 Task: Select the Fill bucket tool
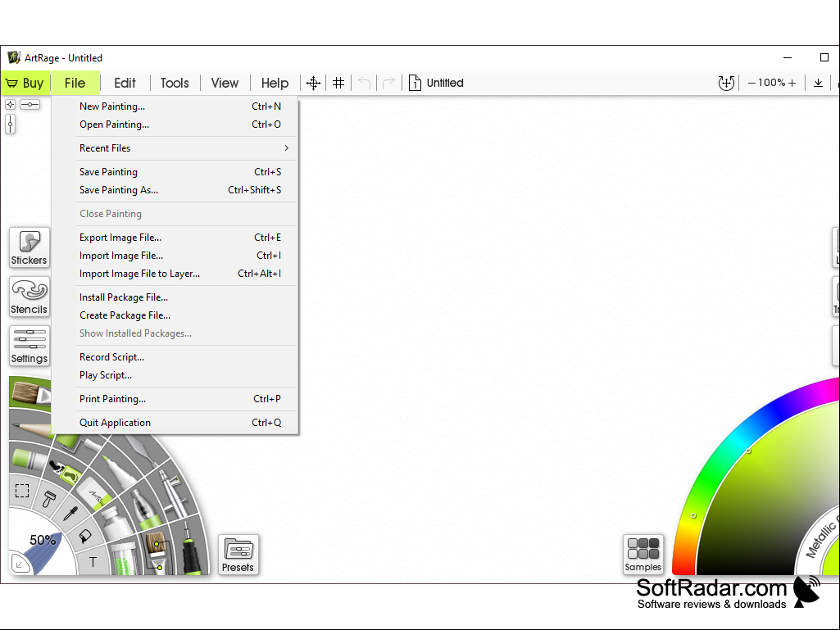[84, 536]
